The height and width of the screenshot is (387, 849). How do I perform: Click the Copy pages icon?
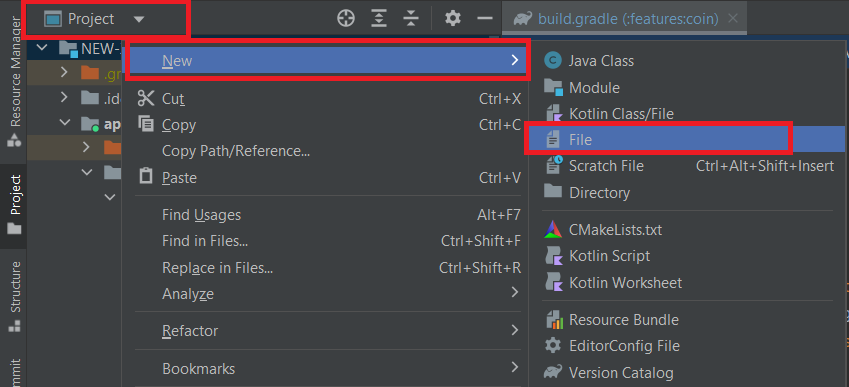[x=146, y=124]
